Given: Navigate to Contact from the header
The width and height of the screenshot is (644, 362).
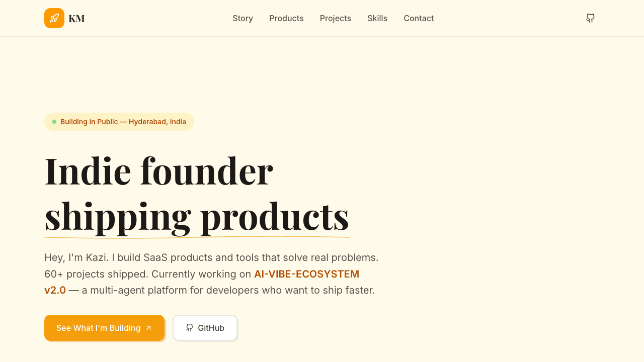Looking at the screenshot, I should pos(419,18).
